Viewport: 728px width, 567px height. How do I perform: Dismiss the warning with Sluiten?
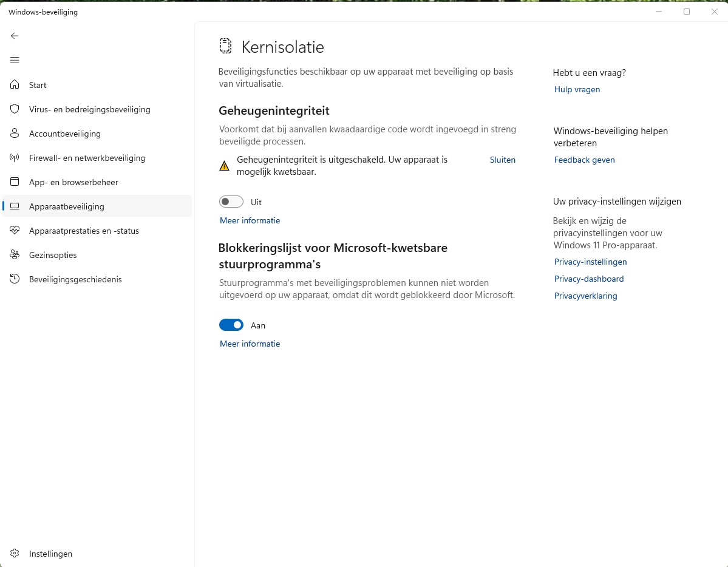(502, 160)
